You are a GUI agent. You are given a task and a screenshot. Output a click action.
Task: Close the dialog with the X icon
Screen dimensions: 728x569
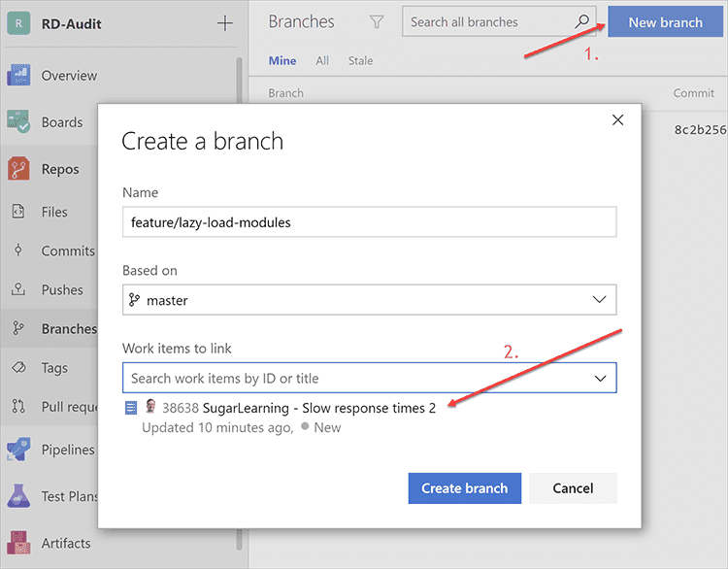[x=617, y=120]
